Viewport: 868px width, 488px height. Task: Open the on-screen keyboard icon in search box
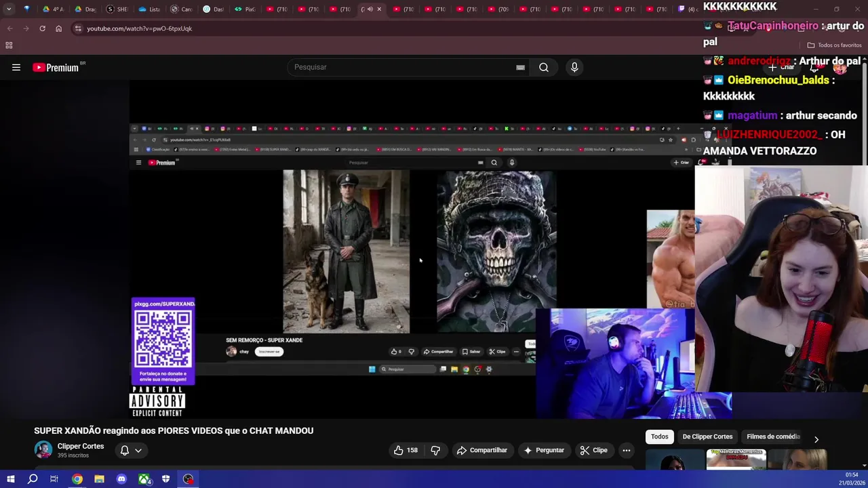[x=520, y=67]
